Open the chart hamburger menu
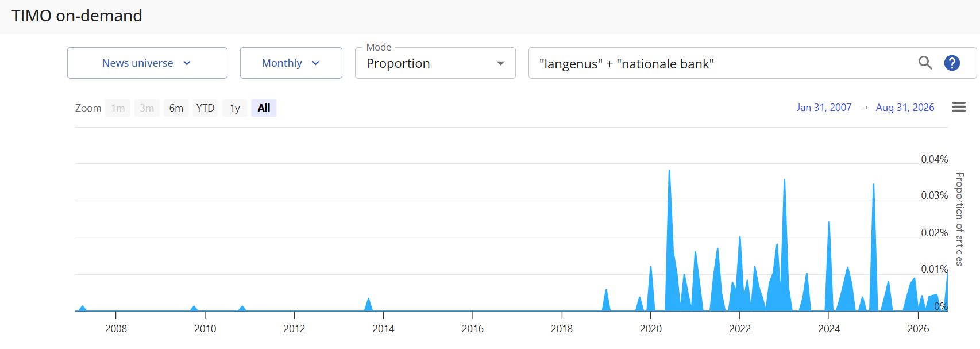This screenshot has height=349, width=980. (959, 107)
